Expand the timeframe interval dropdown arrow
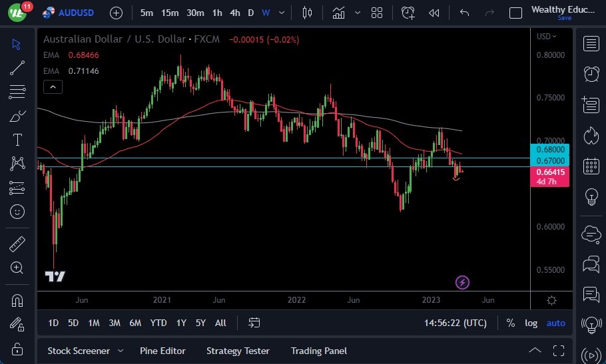This screenshot has height=364, width=606. coord(283,13)
